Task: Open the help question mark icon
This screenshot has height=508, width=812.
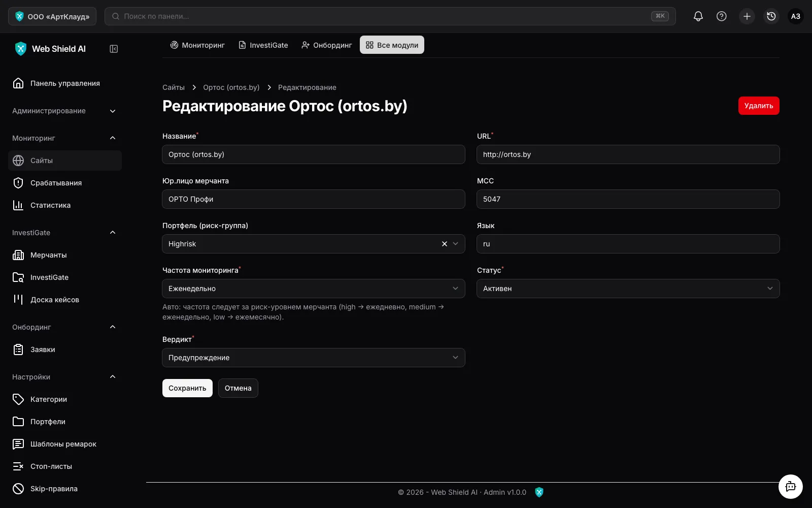Action: 722,16
